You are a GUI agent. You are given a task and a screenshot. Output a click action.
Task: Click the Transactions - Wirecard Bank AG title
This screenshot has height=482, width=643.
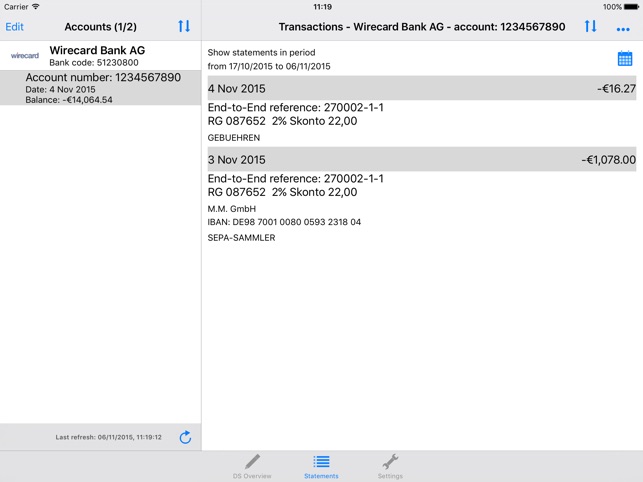[x=422, y=27]
